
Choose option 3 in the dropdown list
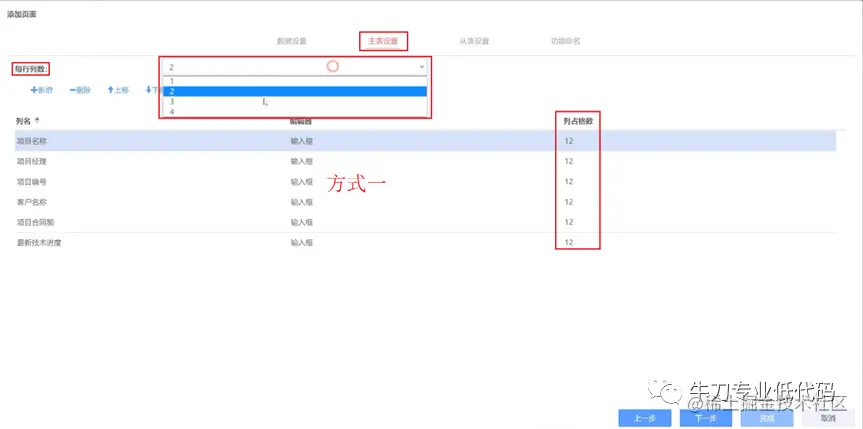pos(295,102)
